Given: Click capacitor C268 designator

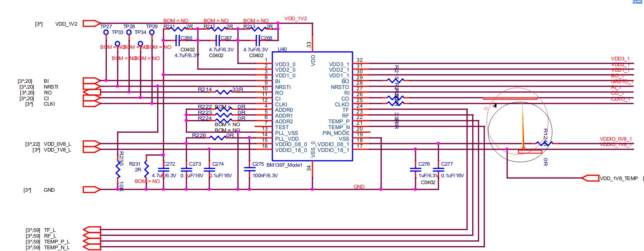Looking at the screenshot, I should click(266, 38).
